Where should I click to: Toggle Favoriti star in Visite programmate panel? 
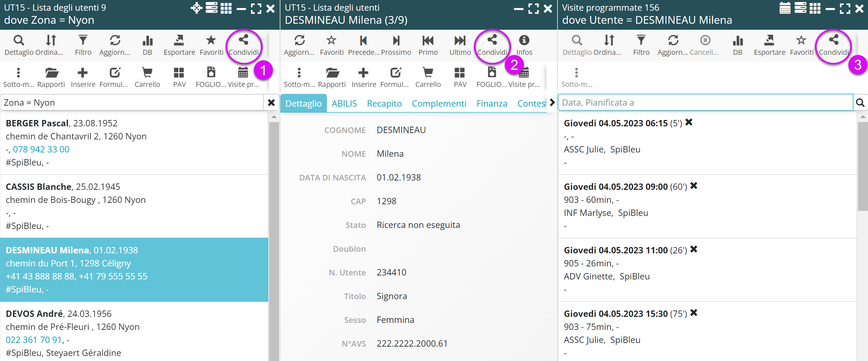801,45
